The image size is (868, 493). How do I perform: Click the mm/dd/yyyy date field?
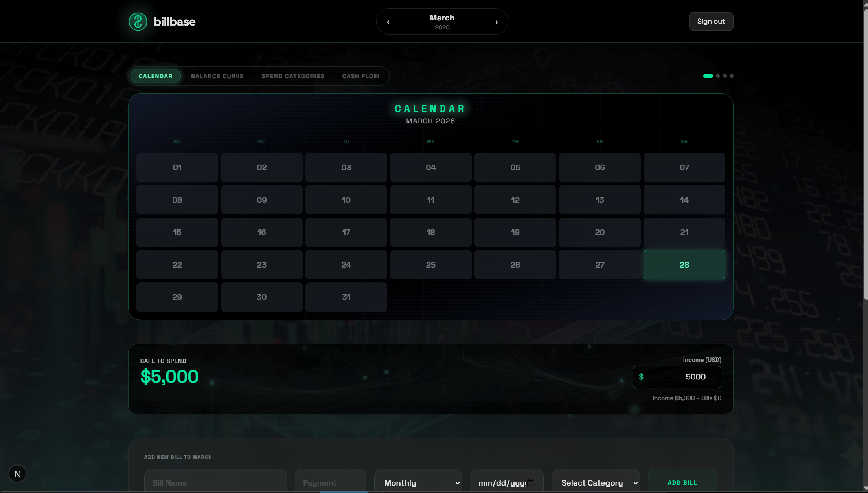click(501, 483)
